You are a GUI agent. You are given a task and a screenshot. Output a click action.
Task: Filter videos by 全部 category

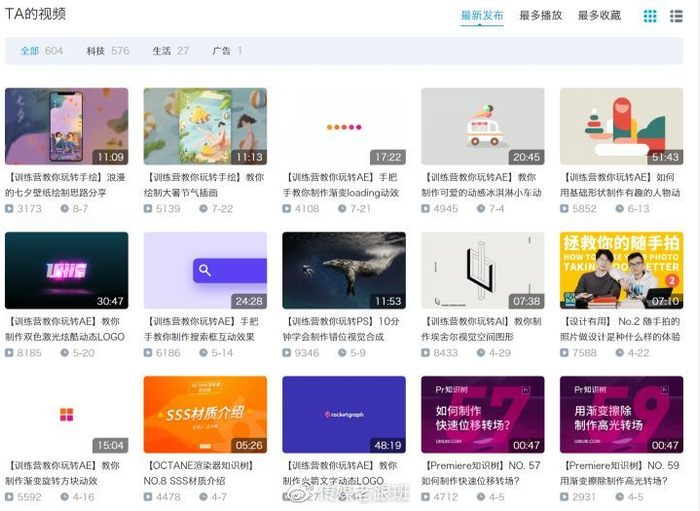tap(30, 51)
